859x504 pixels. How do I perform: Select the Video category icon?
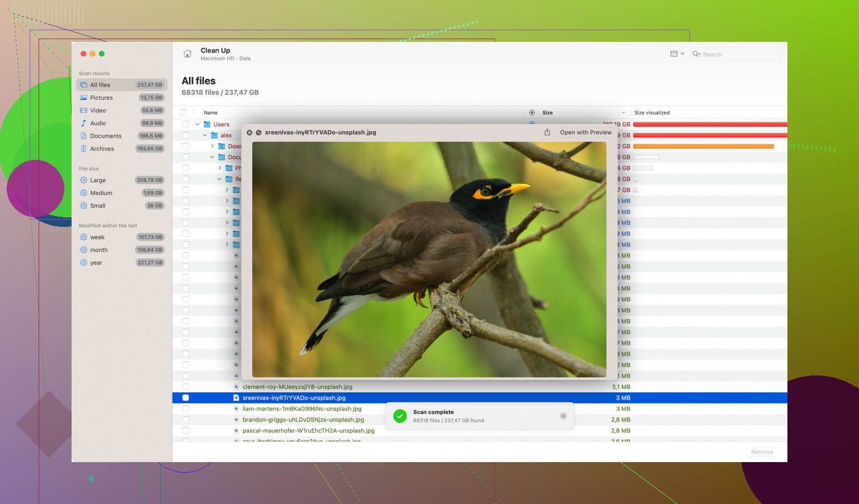coord(84,111)
